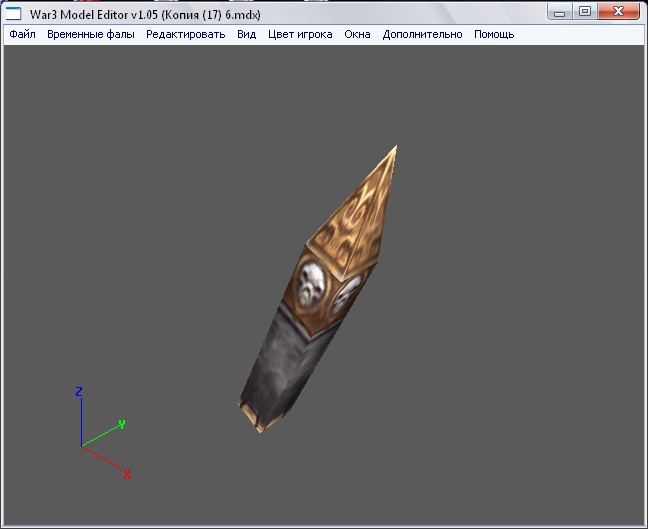Close the War3 Model Editor window
This screenshot has width=648, height=529.
(618, 12)
